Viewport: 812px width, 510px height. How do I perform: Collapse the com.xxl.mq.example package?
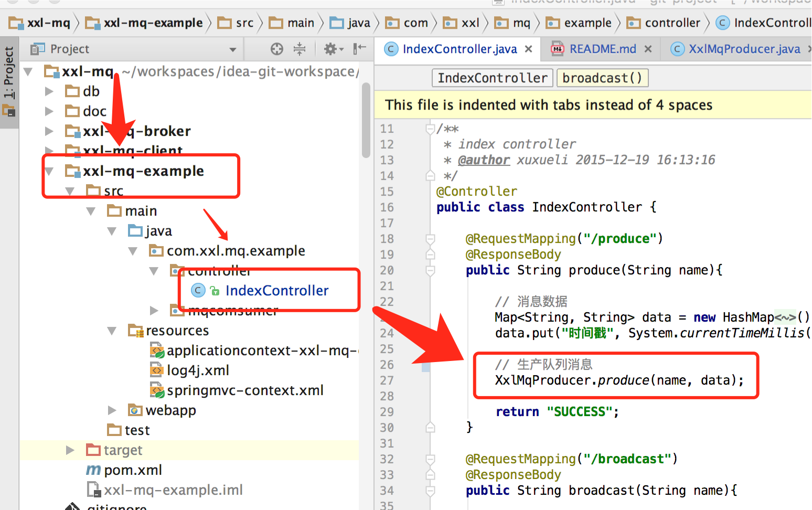pos(133,251)
